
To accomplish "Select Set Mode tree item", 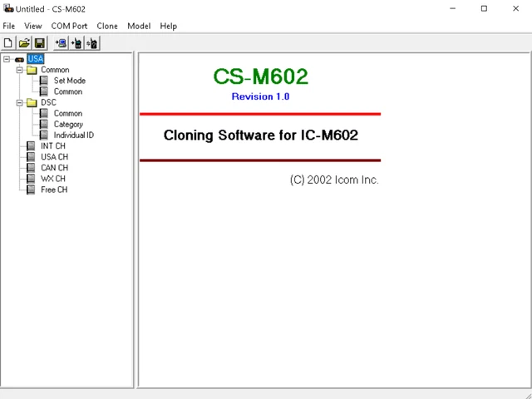I will point(69,81).
